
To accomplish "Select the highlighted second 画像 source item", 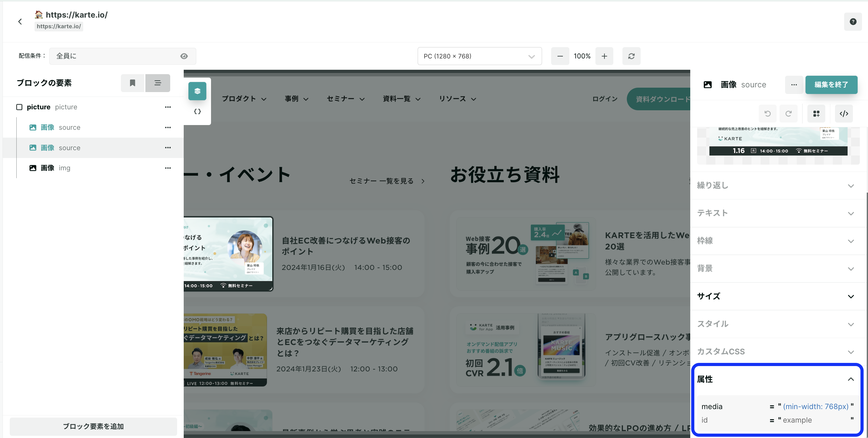I will pyautogui.click(x=93, y=148).
